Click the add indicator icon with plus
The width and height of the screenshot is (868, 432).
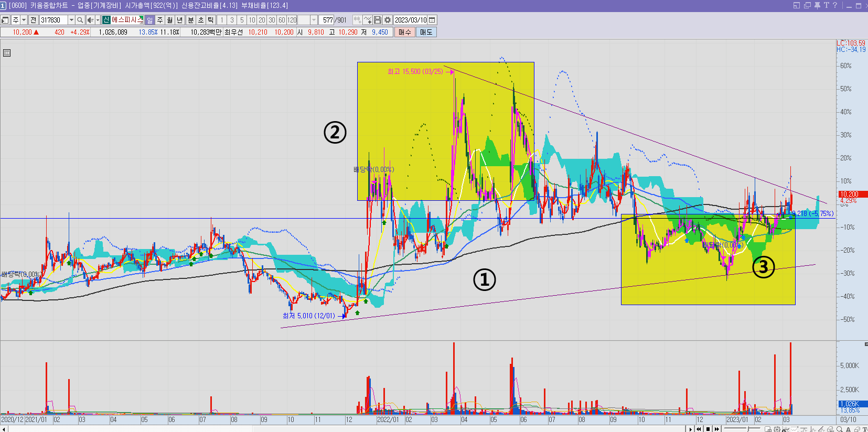coord(368,20)
